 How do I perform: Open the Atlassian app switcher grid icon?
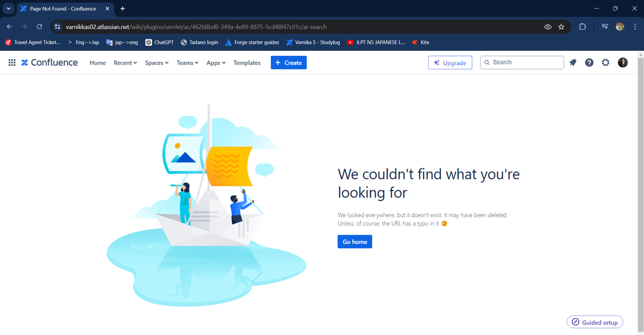(12, 62)
